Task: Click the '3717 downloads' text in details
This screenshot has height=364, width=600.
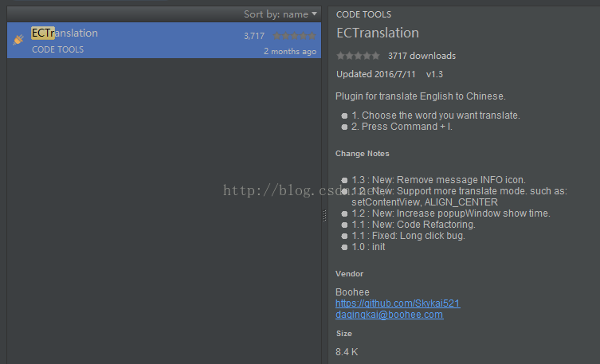Action: coord(422,56)
